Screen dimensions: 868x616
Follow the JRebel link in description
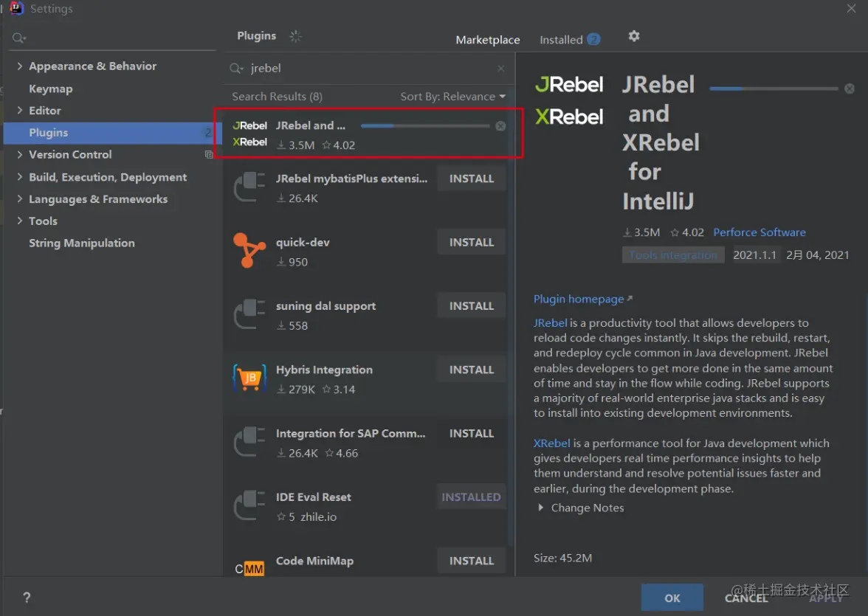[551, 322]
